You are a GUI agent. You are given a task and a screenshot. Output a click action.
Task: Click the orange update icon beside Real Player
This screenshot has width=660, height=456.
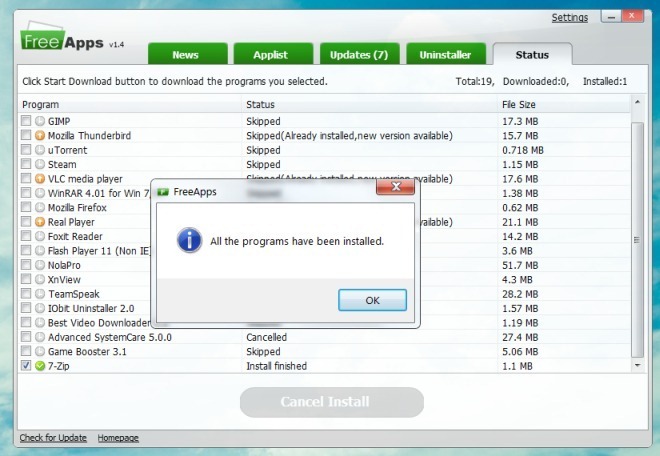[40, 222]
